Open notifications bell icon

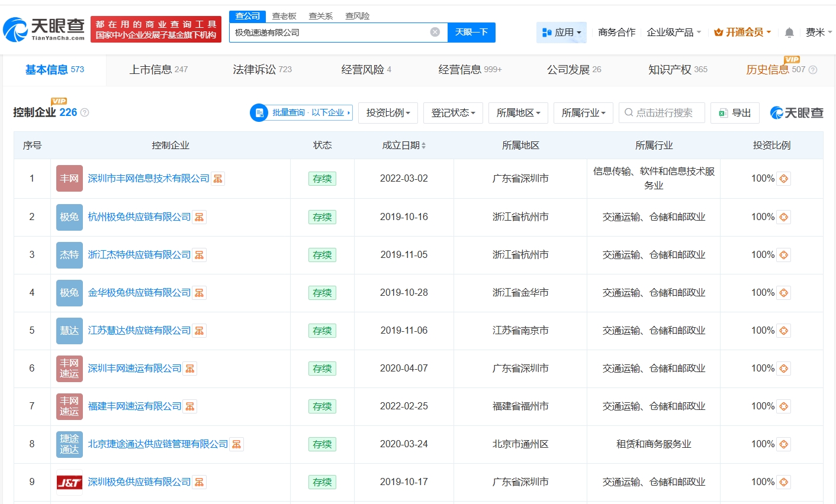coord(789,33)
